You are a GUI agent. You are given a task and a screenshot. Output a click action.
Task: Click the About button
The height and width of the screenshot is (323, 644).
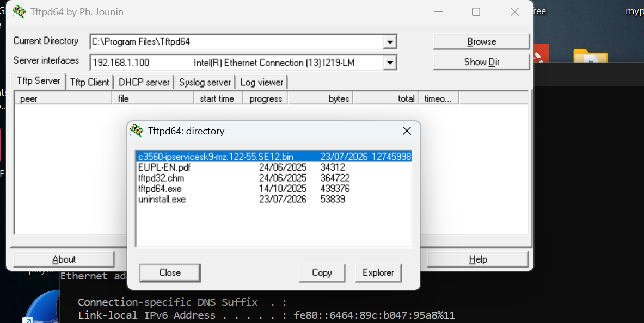coord(64,259)
